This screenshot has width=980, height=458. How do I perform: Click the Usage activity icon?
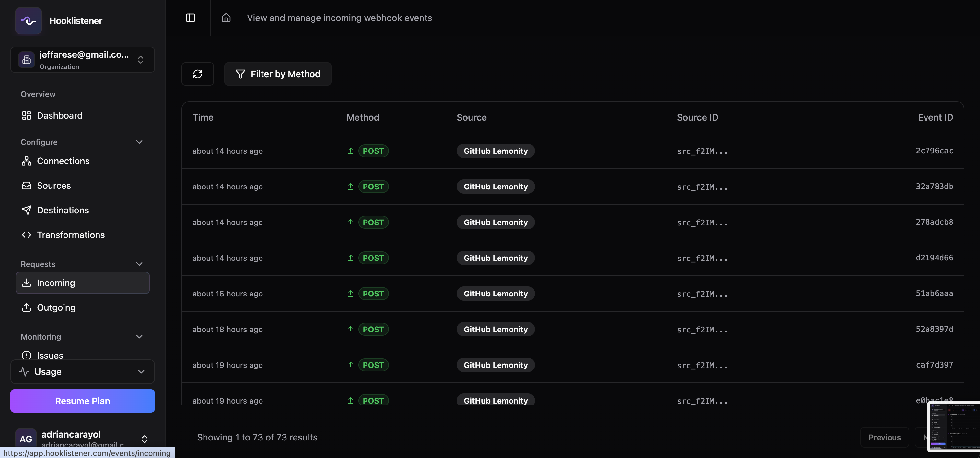click(24, 372)
